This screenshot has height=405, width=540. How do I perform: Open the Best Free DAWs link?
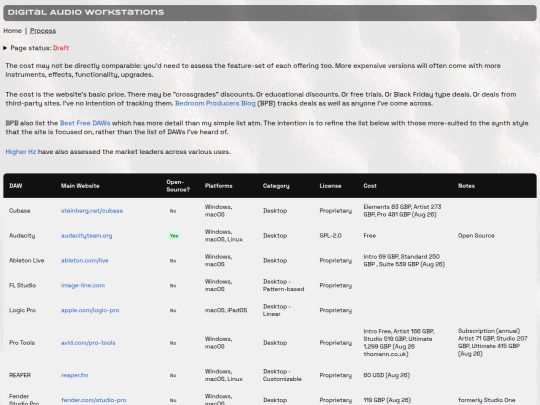[x=85, y=123]
